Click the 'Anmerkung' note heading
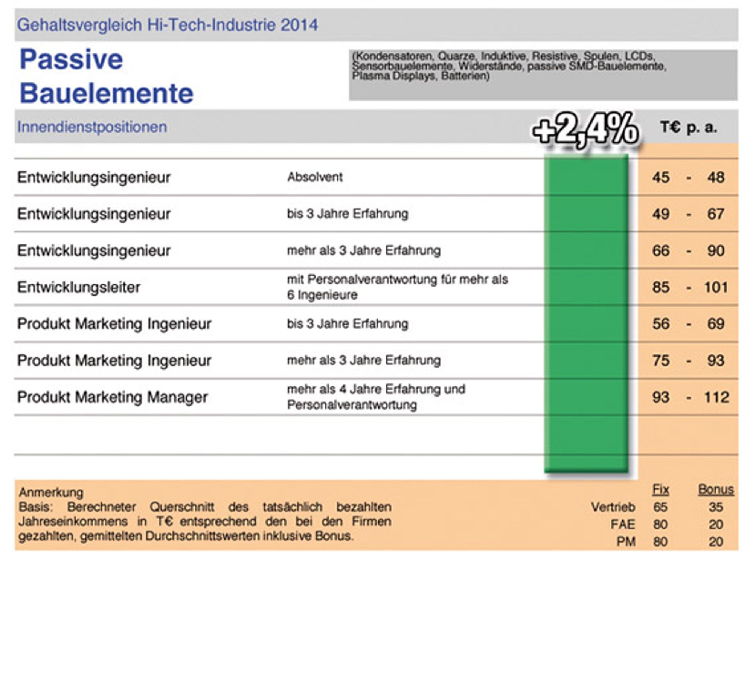The image size is (753, 700). 51,493
